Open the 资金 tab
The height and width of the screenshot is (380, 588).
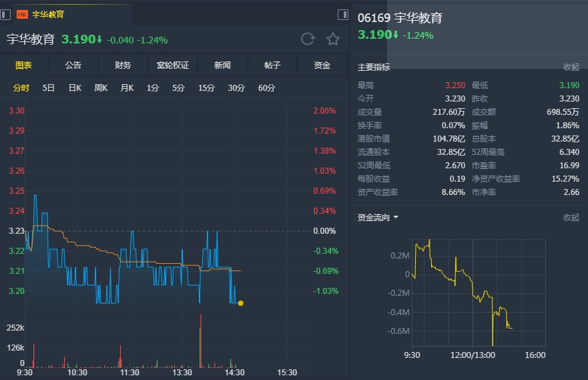[322, 65]
